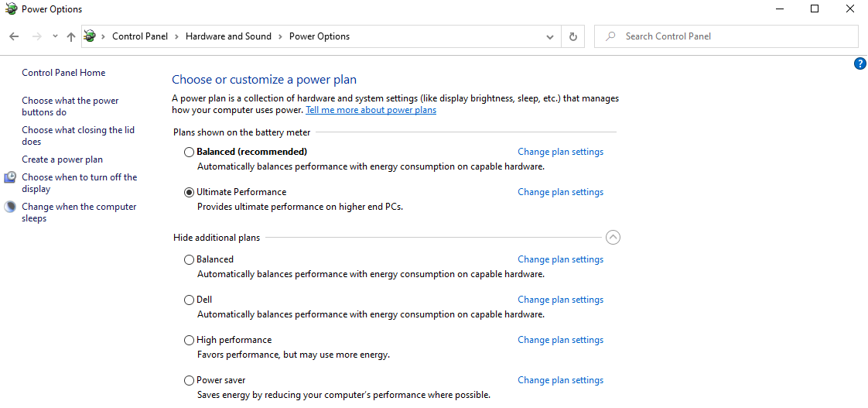This screenshot has height=408, width=868.
Task: Refresh the Power Options page
Action: 573,36
